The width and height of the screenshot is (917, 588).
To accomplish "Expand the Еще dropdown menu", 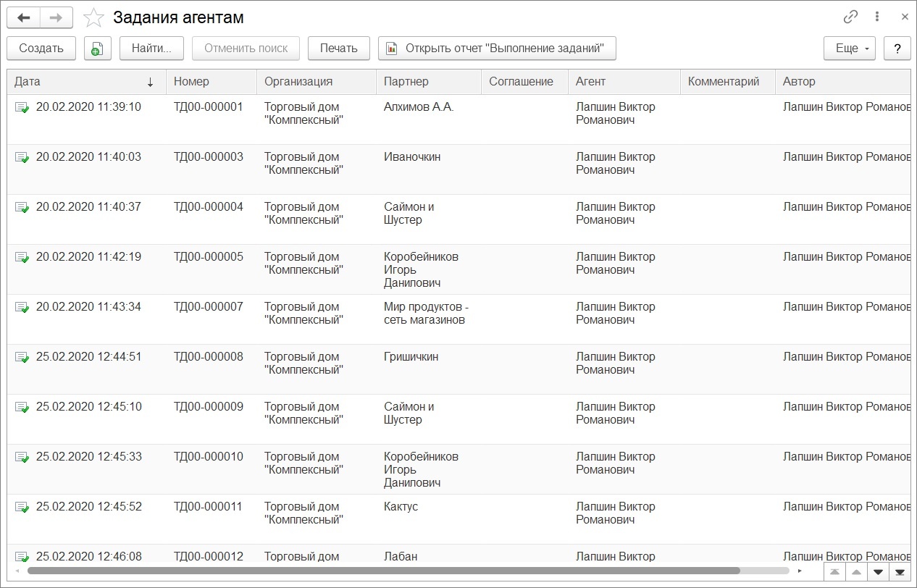I will coord(850,49).
